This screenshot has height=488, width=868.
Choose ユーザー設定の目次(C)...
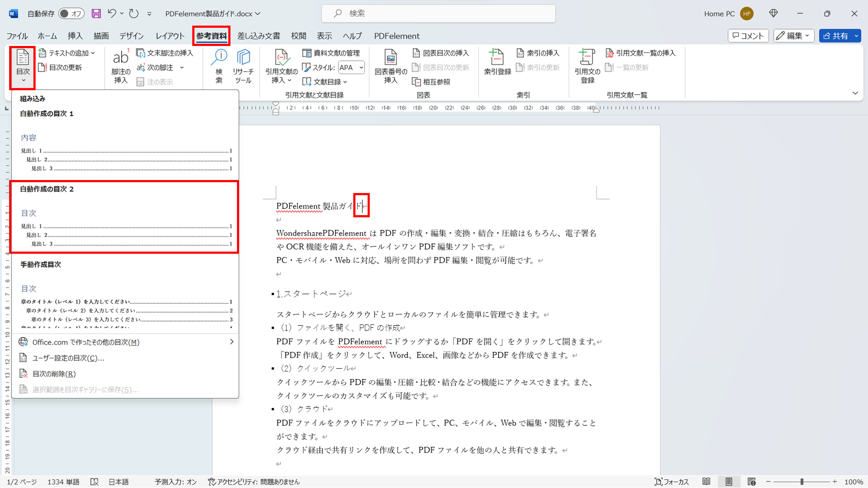125,358
